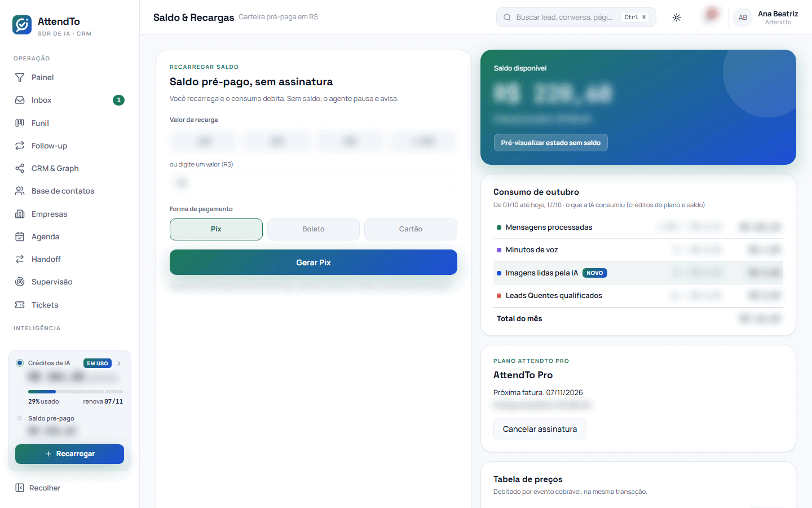Click the Handoff arrows icon
The image size is (812, 508).
[20, 259]
